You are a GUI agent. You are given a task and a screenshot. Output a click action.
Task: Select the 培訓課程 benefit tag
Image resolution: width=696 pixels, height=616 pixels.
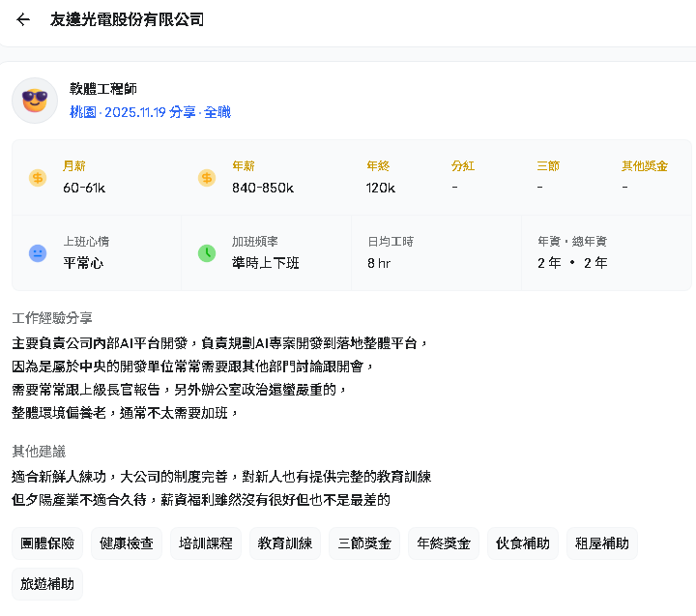tap(206, 543)
